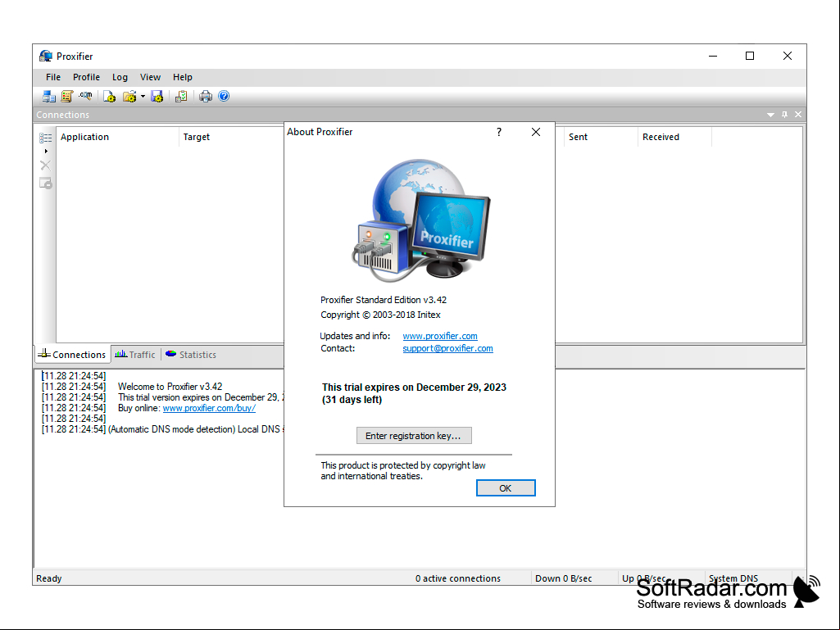
Task: Click the greyed X icon in Connections sidebar
Action: pos(46,165)
